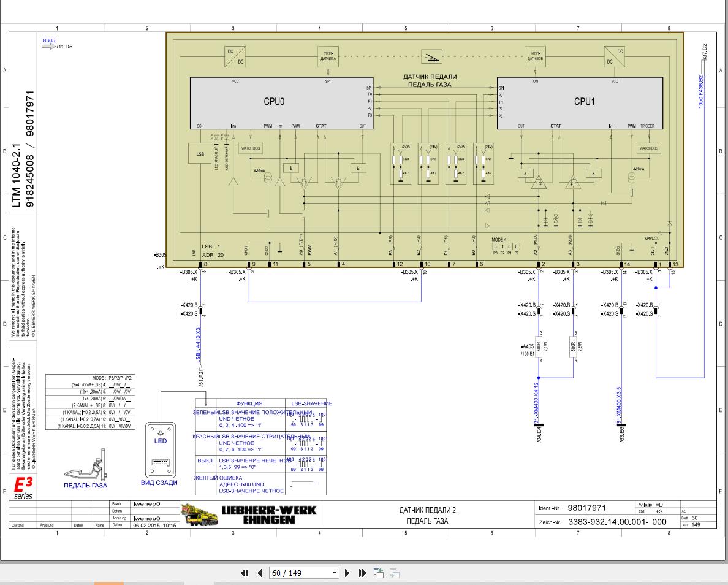Click the CPU0 block
728x585 pixels.
point(281,103)
